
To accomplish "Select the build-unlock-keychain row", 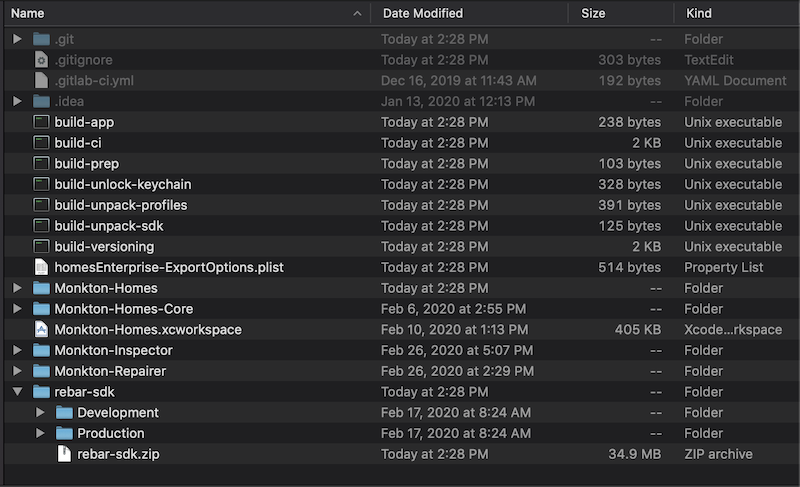I will point(401,184).
